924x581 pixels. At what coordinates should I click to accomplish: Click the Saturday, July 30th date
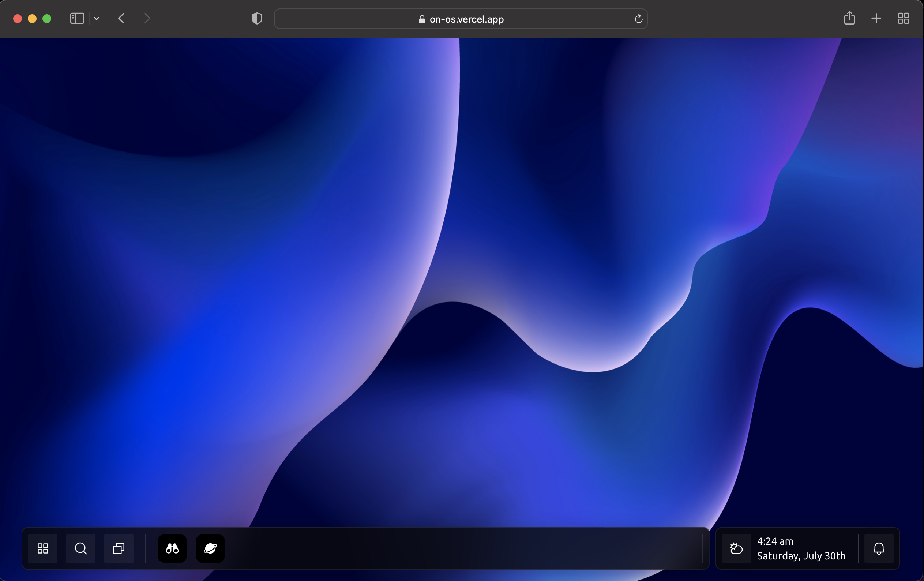pyautogui.click(x=801, y=556)
